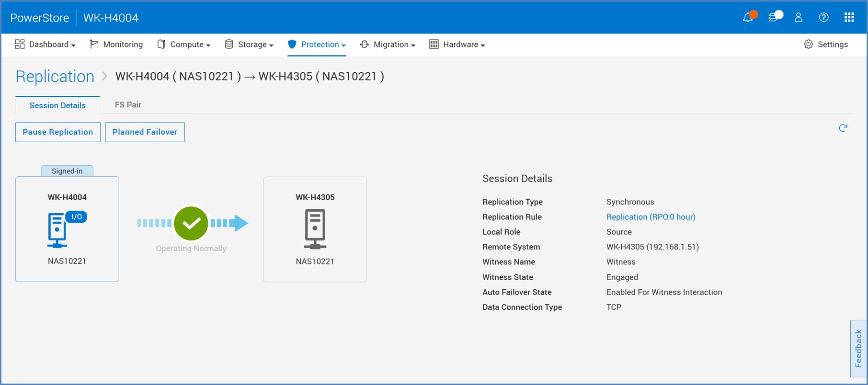Image resolution: width=868 pixels, height=385 pixels.
Task: Open the Settings page
Action: point(826,45)
